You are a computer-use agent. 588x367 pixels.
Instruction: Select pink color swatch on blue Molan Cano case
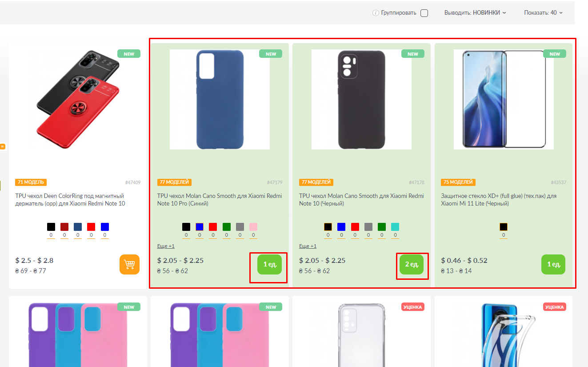(x=253, y=227)
